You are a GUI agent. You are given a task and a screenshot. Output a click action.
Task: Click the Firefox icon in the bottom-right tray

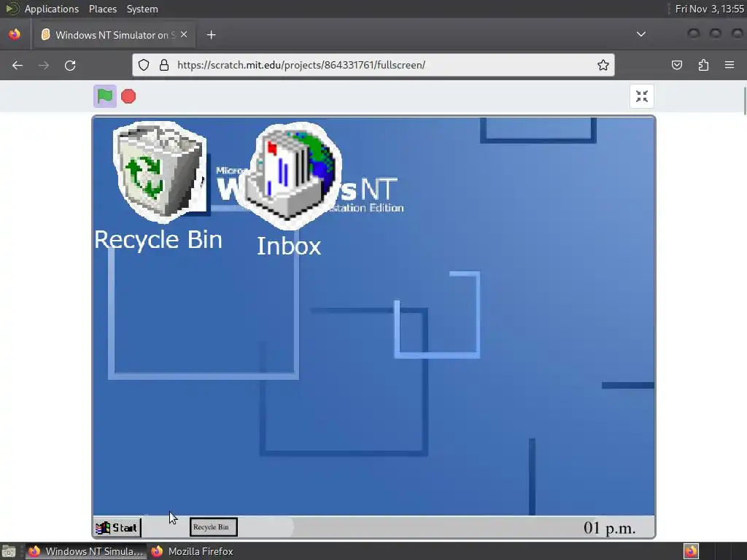(691, 551)
